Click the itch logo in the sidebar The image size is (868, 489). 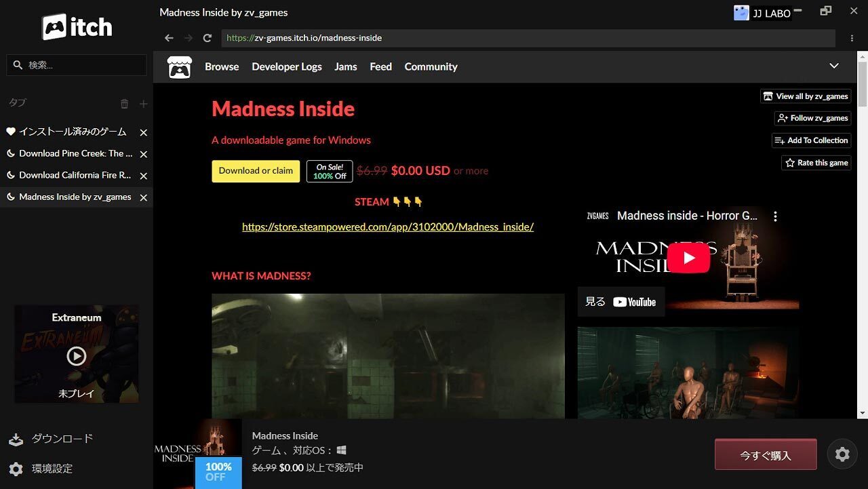[x=77, y=27]
